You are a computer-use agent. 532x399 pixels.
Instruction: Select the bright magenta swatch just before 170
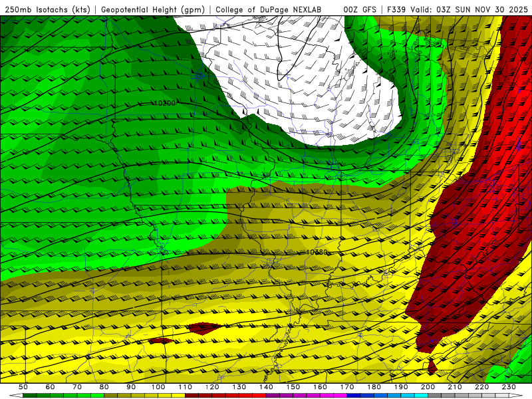pyautogui.click(x=340, y=396)
